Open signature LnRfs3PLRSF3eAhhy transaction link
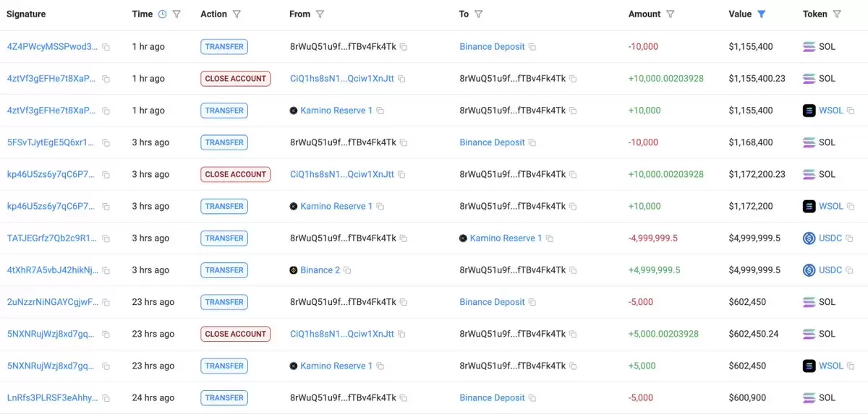868x414 pixels. [52, 397]
